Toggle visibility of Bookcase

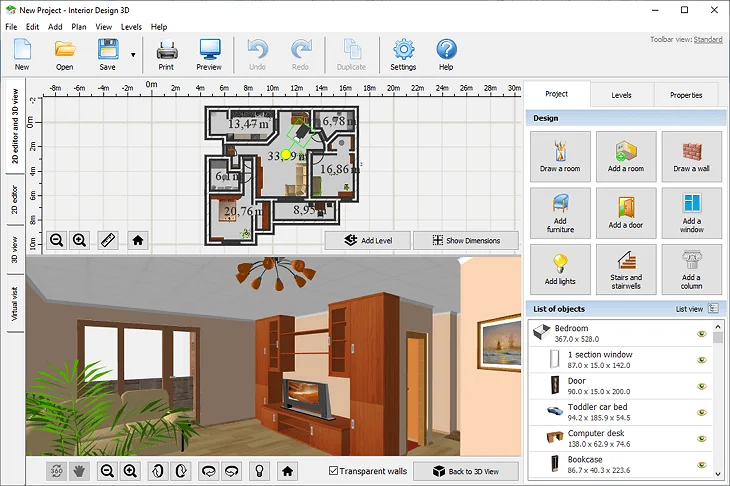(x=702, y=465)
